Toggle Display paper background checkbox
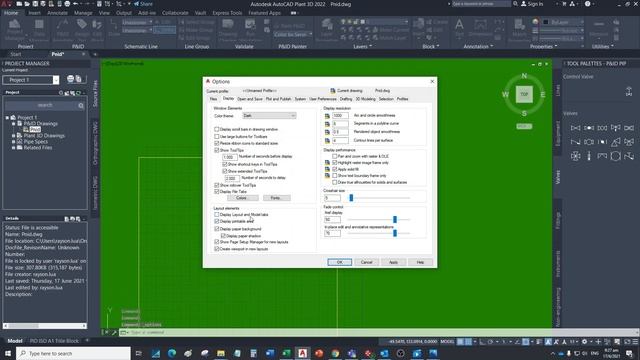 point(217,229)
